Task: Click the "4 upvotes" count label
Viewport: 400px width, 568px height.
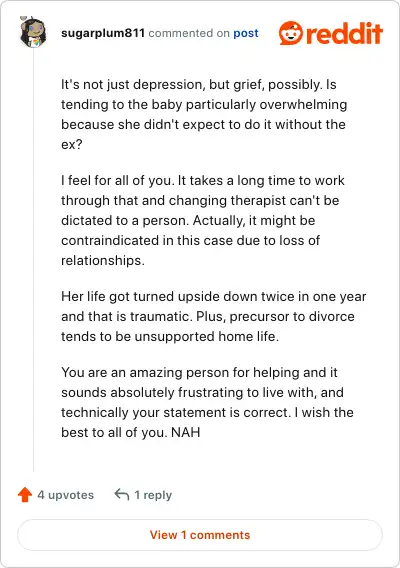Action: click(66, 495)
